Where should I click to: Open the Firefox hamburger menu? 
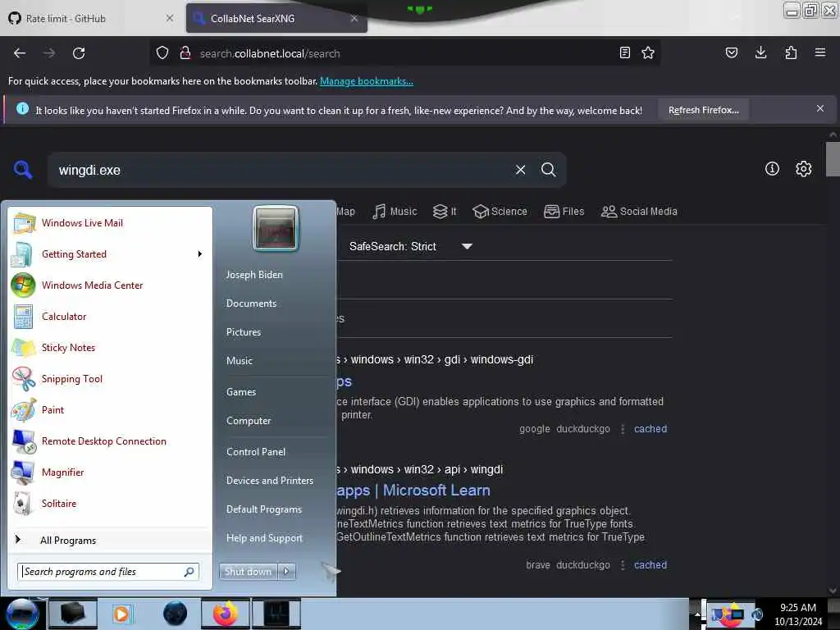click(820, 52)
